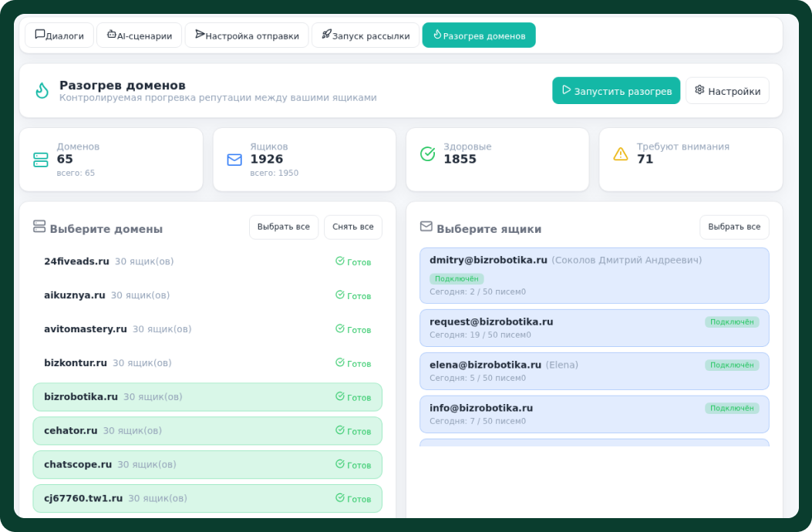The width and height of the screenshot is (812, 532).
Task: Click the Готов check icon for bizrobotika.ru
Action: click(340, 396)
